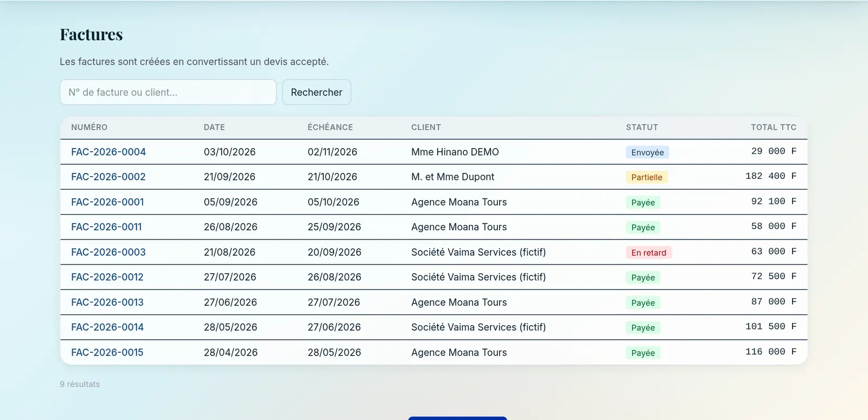Click Agence Moana Tours in FAC-2026-0011 row
This screenshot has height=420, width=868.
459,227
